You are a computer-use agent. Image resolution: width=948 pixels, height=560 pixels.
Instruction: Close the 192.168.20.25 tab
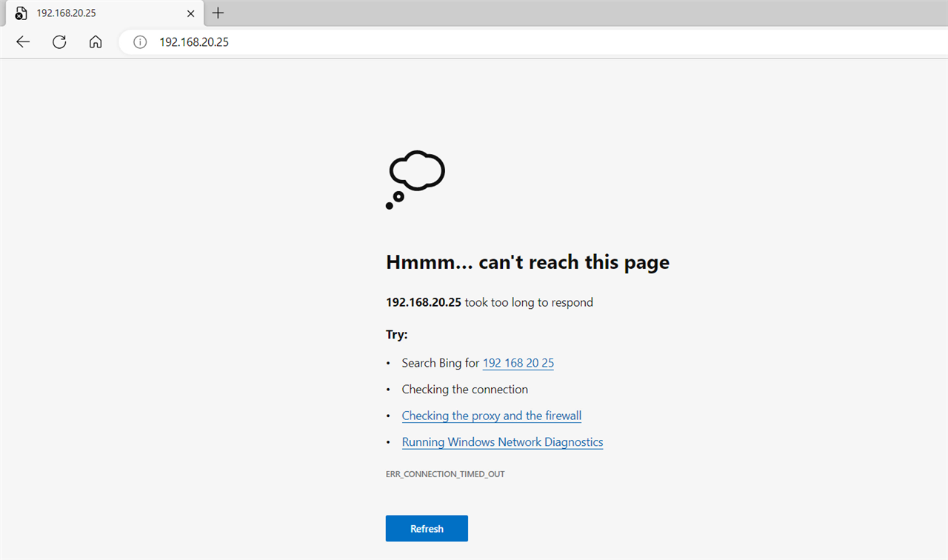[x=191, y=13]
